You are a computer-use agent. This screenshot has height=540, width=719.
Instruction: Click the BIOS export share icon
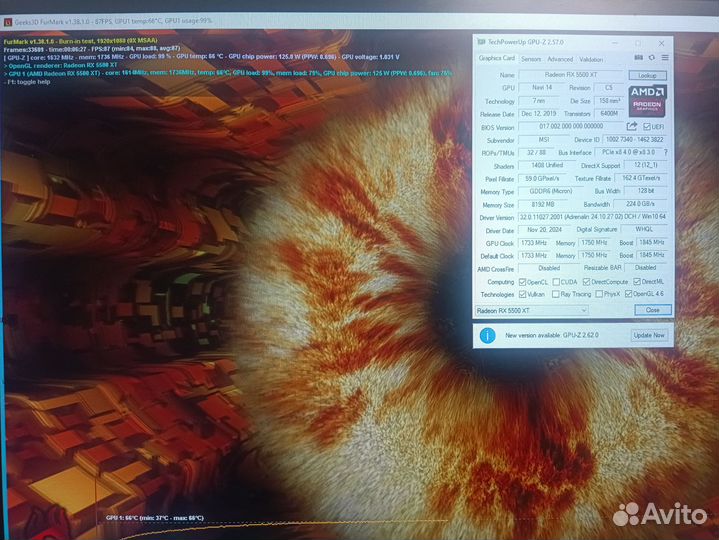[x=632, y=126]
